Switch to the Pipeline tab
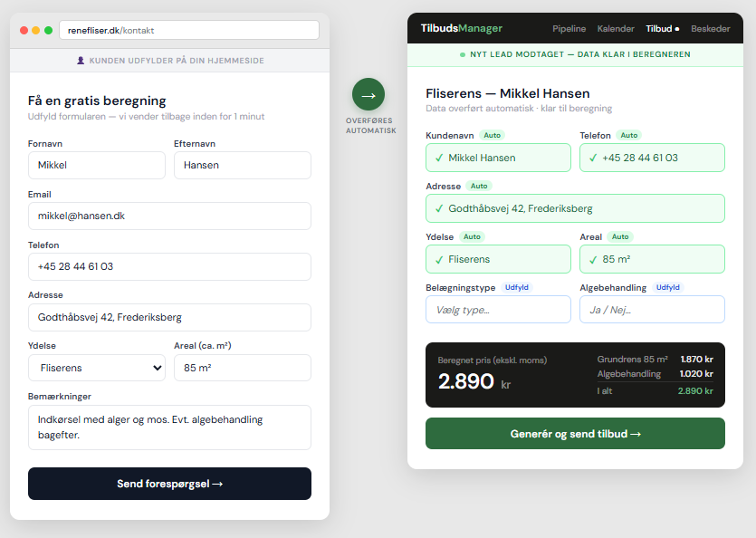 point(569,28)
